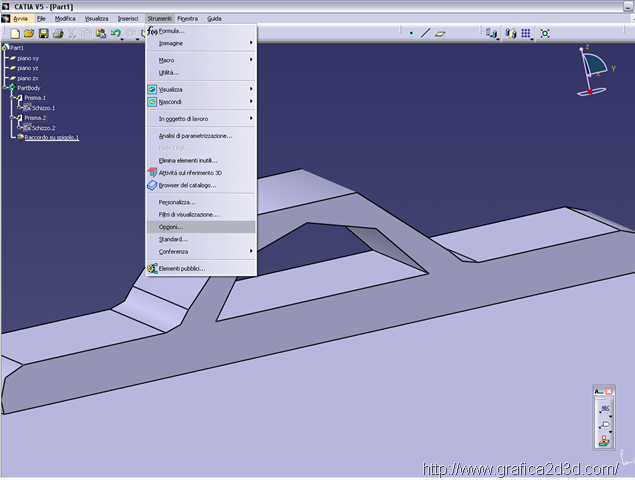
Task: Click the Save floppy disk icon
Action: coord(43,33)
